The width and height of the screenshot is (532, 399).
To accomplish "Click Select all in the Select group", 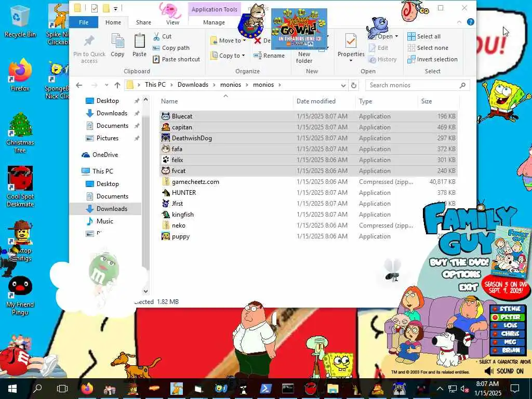I will (x=424, y=36).
